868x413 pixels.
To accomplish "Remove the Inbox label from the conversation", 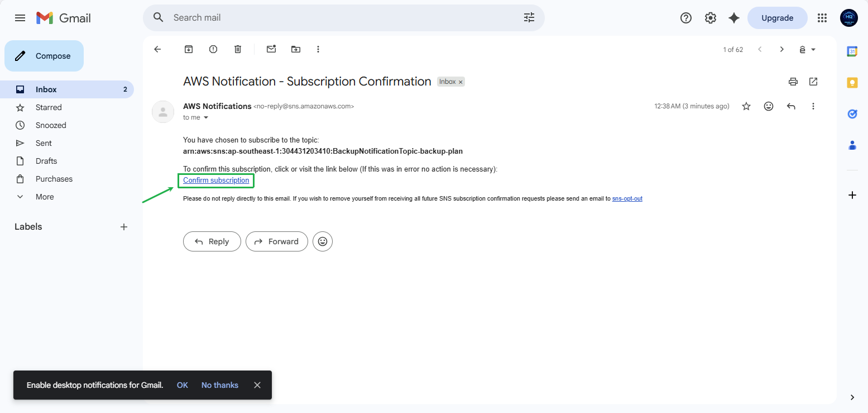I will (x=461, y=82).
